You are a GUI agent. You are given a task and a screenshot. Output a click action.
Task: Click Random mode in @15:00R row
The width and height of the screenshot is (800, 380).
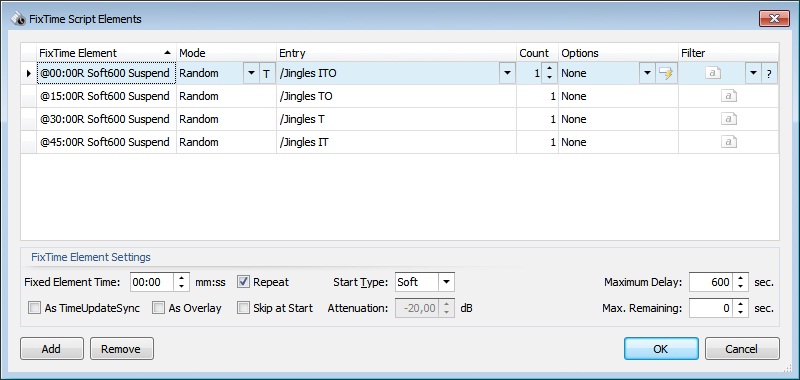[226, 96]
